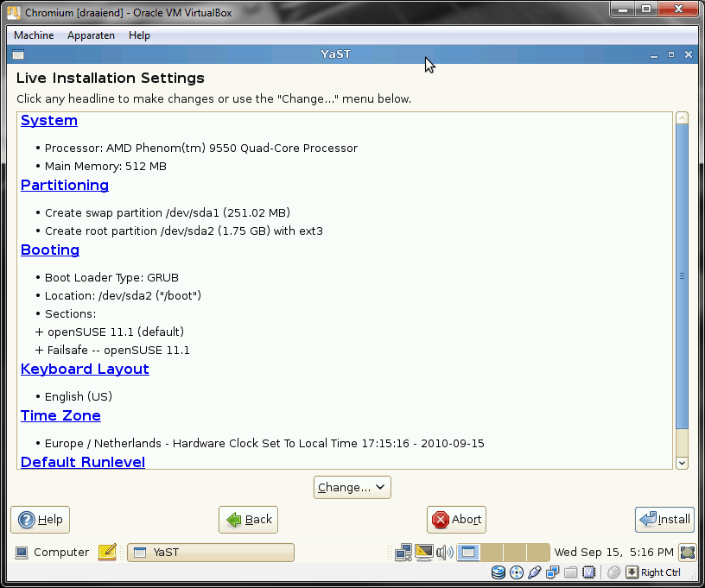Start installation with the Install button
Image resolution: width=705 pixels, height=588 pixels.
[664, 520]
